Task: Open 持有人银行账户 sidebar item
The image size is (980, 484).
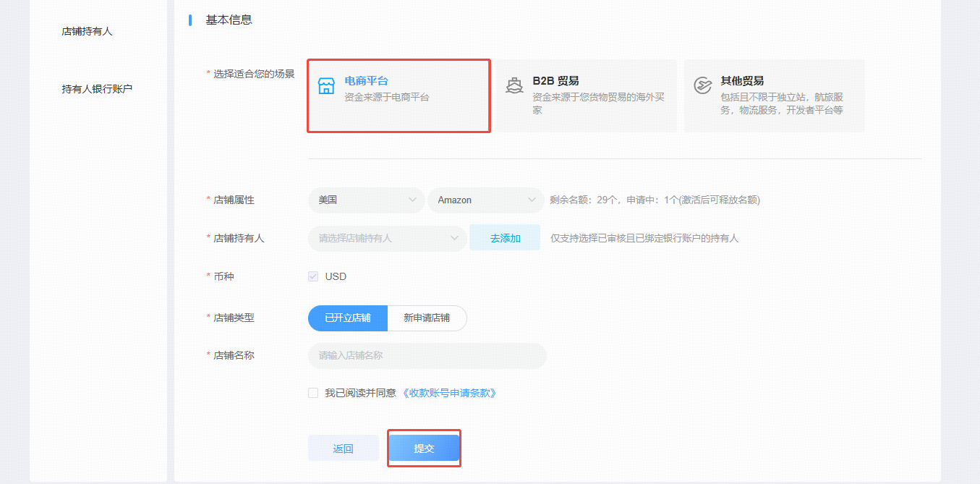Action: click(97, 89)
